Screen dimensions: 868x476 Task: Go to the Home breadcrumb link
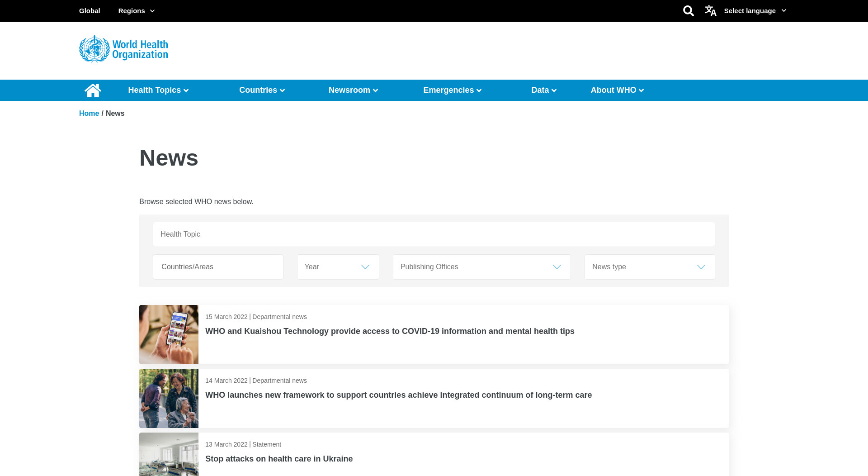[x=89, y=114]
